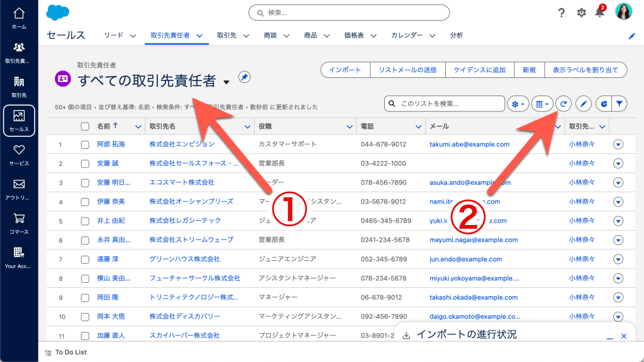Click the edit navigation pencil icon
The height and width of the screenshot is (362, 644).
[631, 36]
